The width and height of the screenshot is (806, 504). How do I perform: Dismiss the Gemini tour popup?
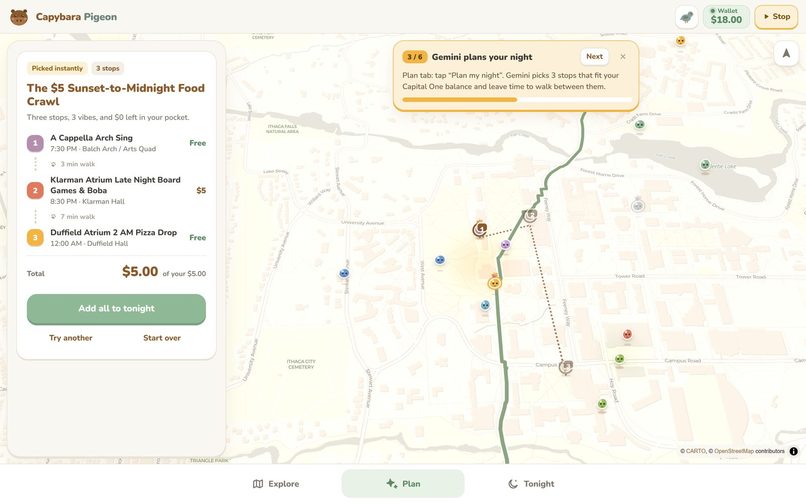tap(622, 57)
